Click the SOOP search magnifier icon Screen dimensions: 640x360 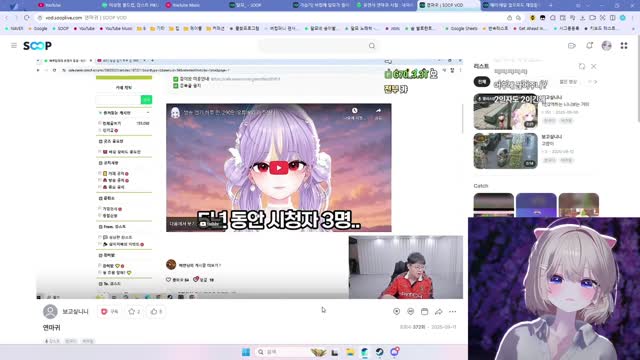coord(371,46)
